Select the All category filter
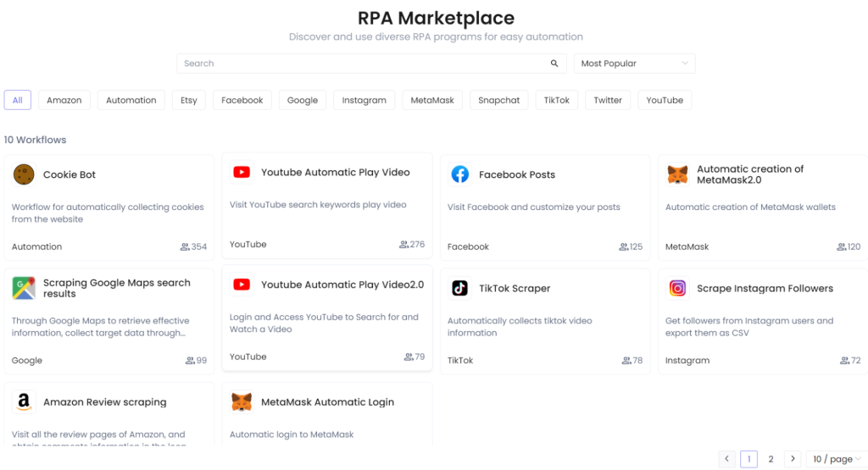868x470 pixels. (18, 100)
